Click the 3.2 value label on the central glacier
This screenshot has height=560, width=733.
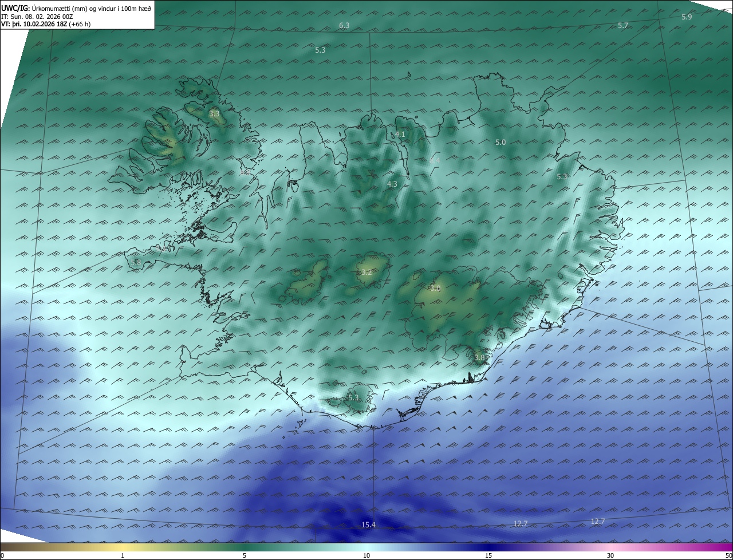(x=366, y=273)
